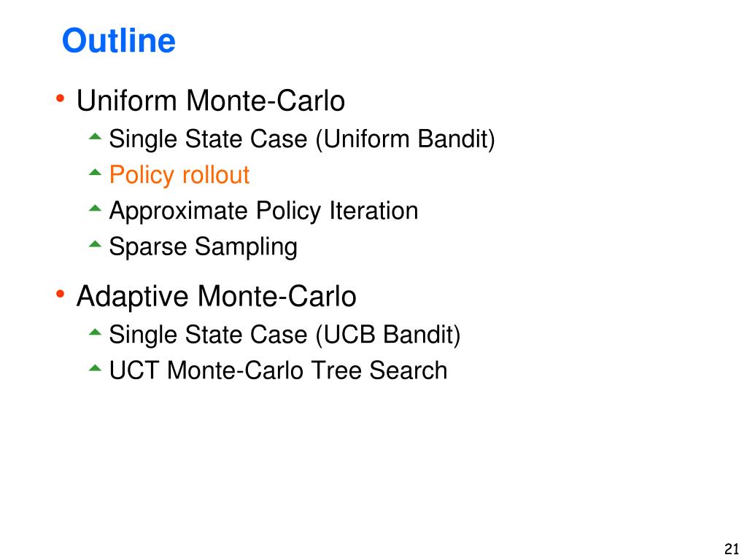This screenshot has width=747, height=560.
Task: Click the green arrow beside Policy rollout
Action: coord(96,172)
